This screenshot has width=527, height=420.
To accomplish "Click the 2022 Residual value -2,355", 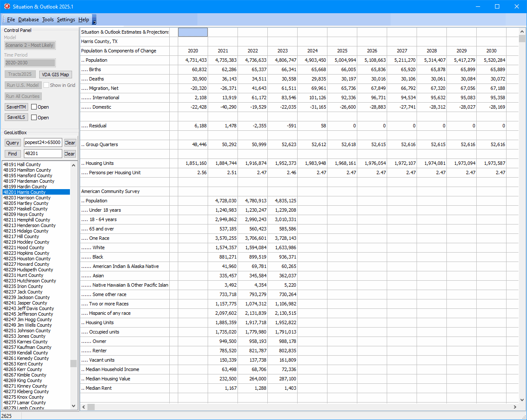I will click(x=252, y=126).
